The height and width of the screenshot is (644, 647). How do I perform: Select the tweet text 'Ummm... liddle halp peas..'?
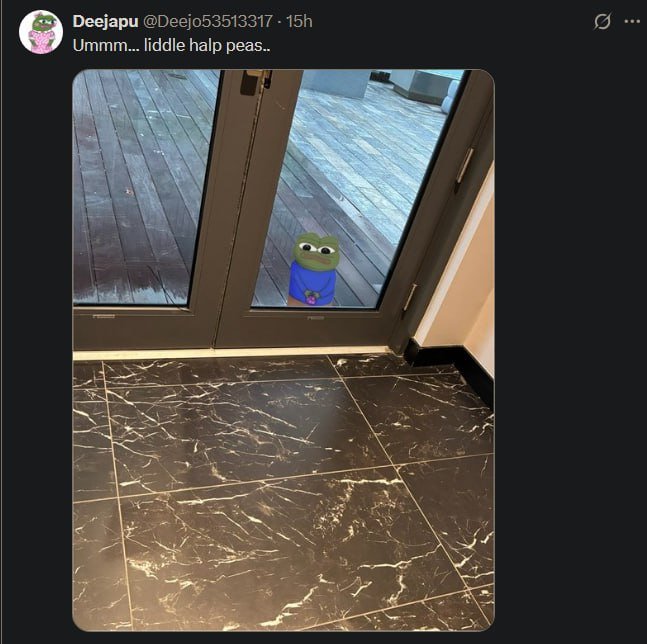coord(171,45)
